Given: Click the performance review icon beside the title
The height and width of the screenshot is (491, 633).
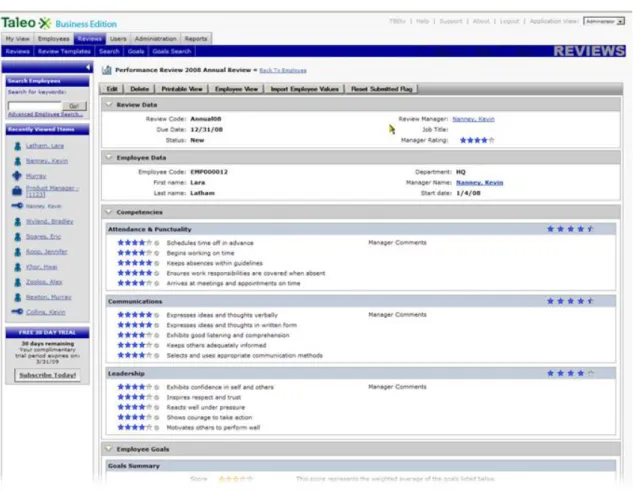Looking at the screenshot, I should pos(107,70).
